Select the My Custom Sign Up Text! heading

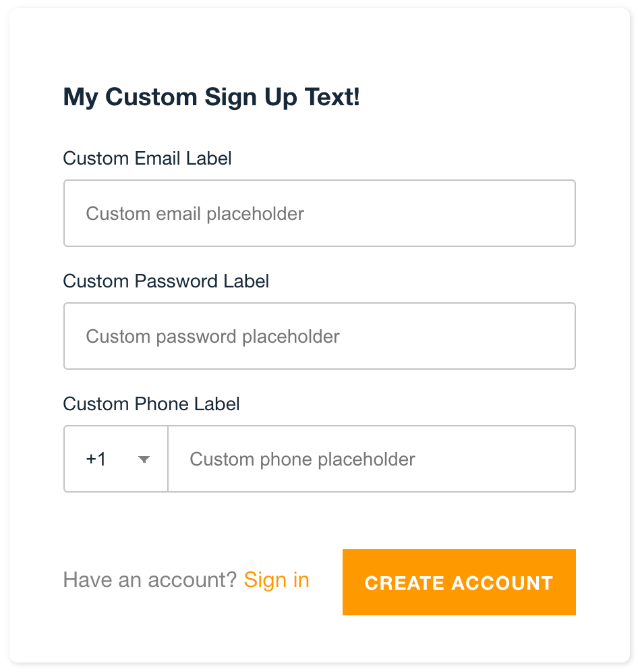(211, 97)
